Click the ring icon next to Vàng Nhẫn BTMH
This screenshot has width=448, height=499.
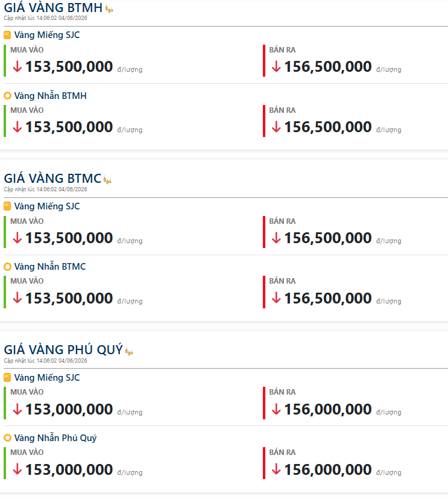[x=7, y=95]
